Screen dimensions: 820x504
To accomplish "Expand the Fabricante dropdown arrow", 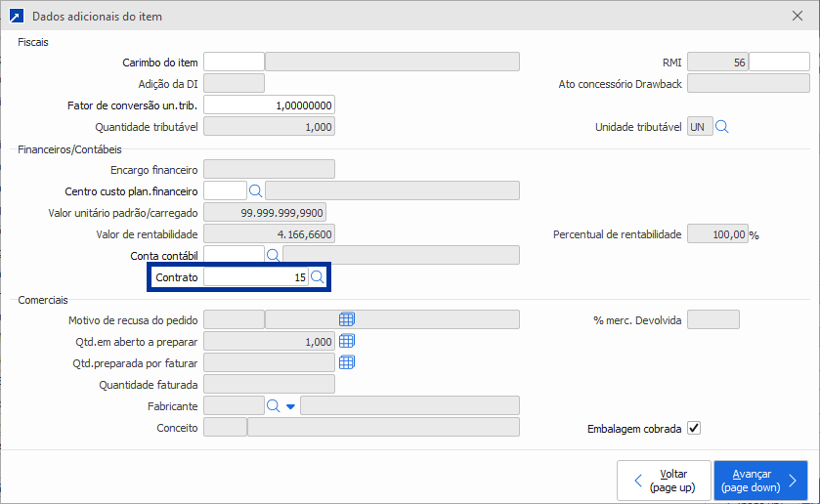I will (x=290, y=406).
